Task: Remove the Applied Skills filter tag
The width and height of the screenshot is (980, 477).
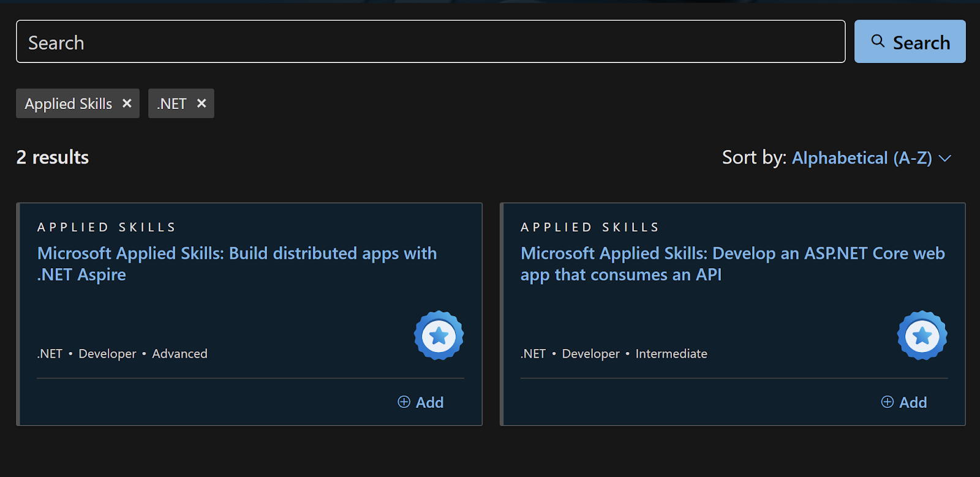Action: click(x=127, y=103)
